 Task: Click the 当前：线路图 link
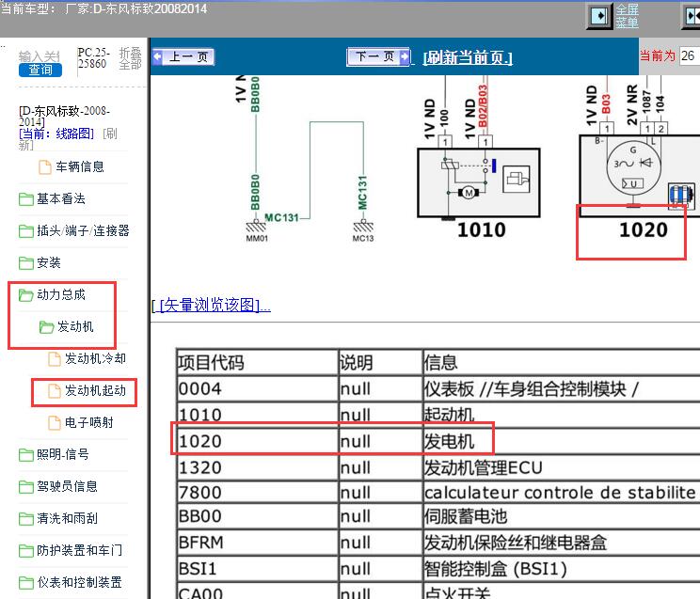[x=56, y=134]
